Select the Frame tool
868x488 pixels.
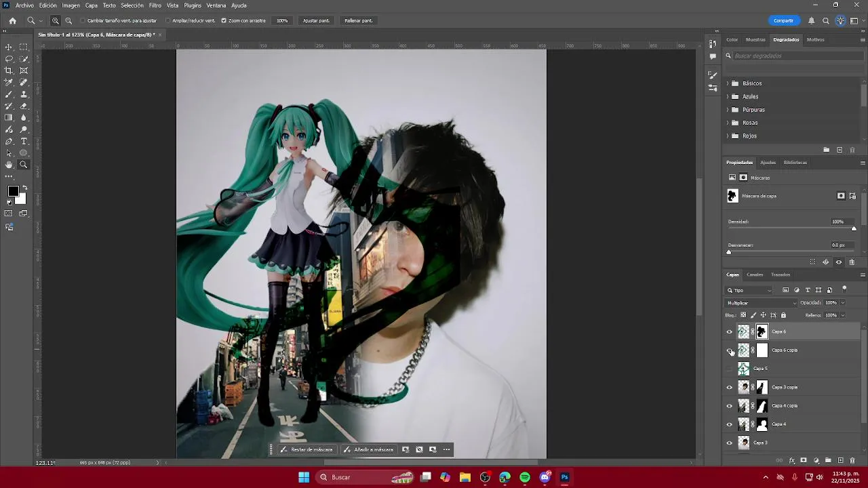24,70
